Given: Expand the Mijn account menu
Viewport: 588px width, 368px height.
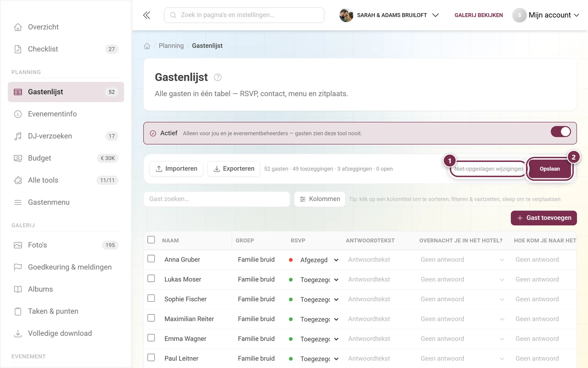Looking at the screenshot, I should pyautogui.click(x=546, y=15).
